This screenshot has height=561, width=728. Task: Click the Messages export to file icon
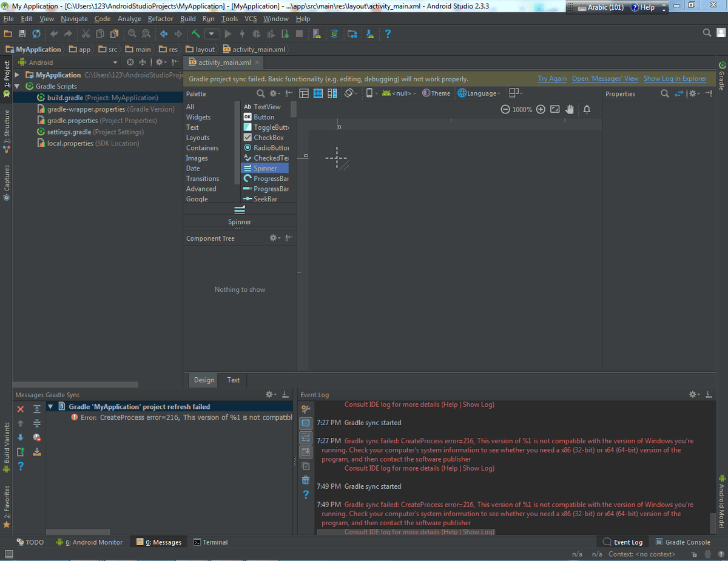click(21, 452)
